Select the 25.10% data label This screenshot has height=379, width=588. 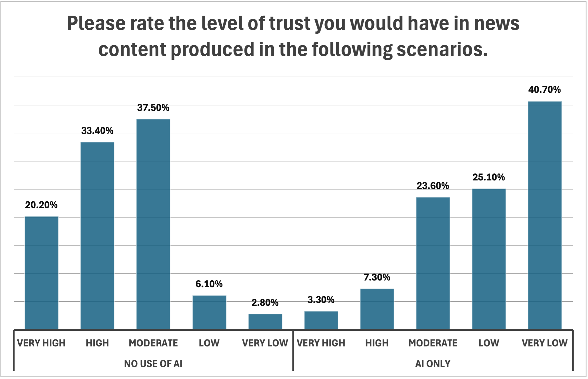pos(489,177)
